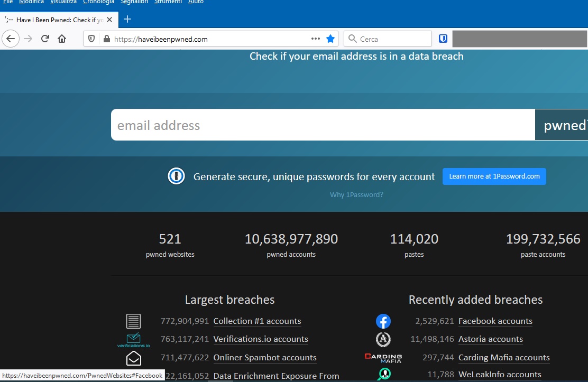Click the Collection #1 list icon
Viewport: 588px width, 382px height.
click(x=133, y=321)
